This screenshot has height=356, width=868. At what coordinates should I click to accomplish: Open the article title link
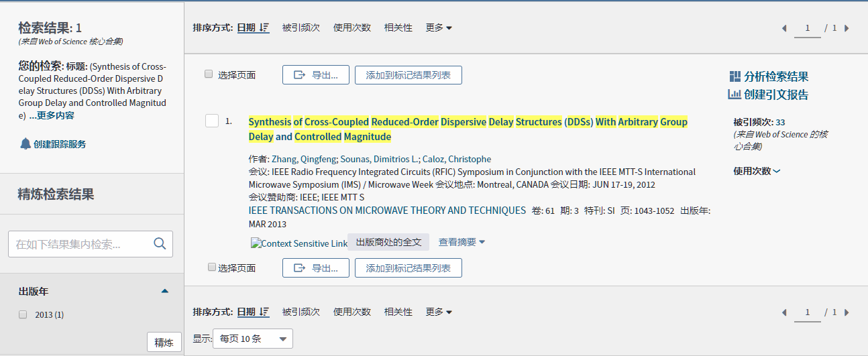point(468,122)
